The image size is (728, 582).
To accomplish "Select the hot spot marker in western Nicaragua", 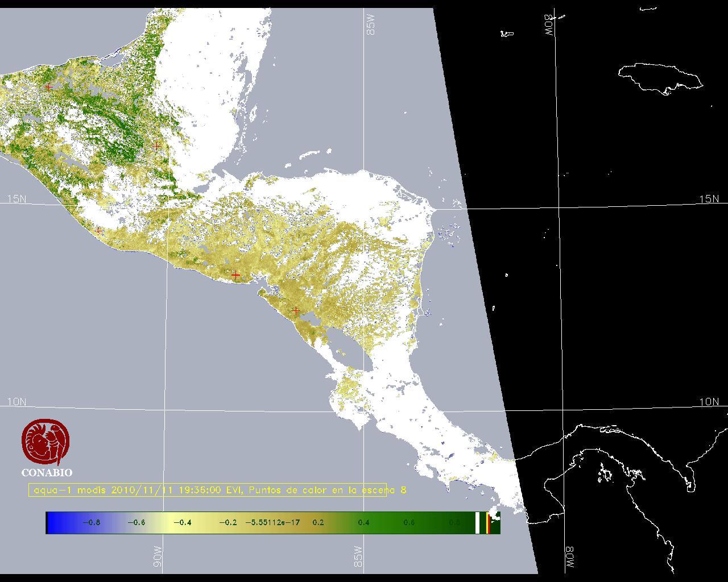I will 296,311.
